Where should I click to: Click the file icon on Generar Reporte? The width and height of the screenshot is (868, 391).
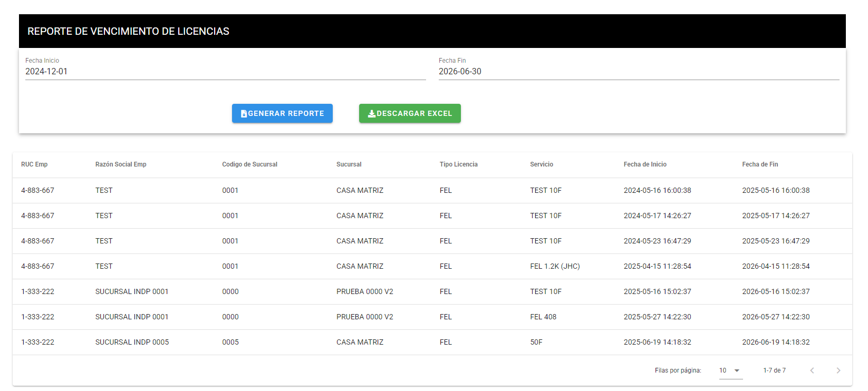244,114
